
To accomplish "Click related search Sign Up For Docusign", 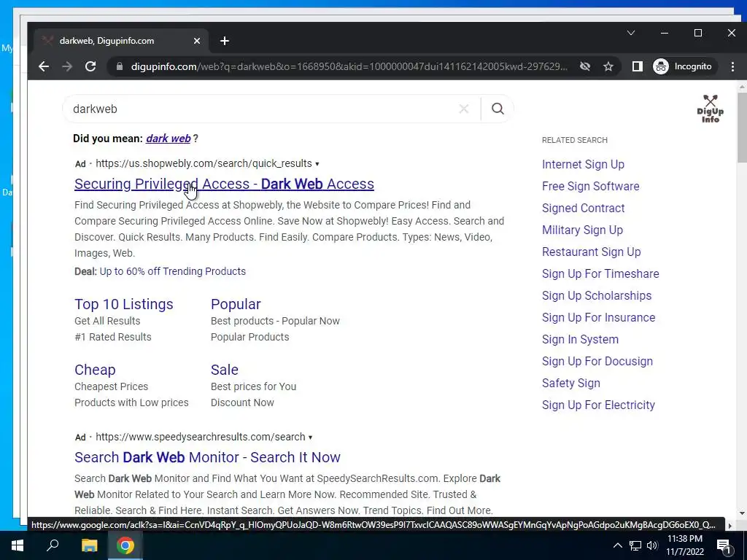I will click(597, 362).
